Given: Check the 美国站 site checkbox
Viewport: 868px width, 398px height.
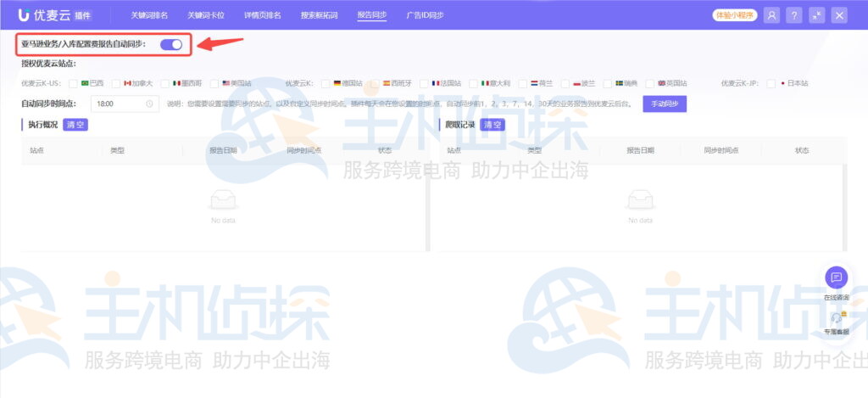Looking at the screenshot, I should 214,84.
